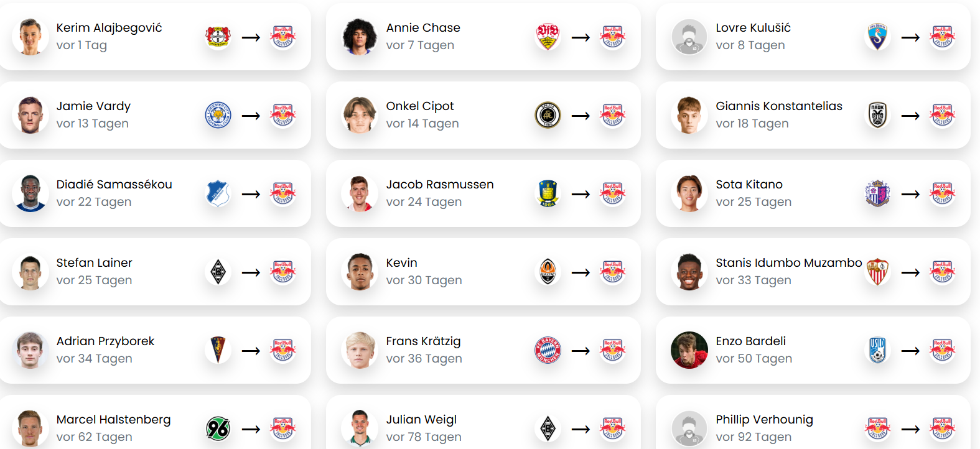Click the Bayern München crest beside Frans Krätzig
Viewport: 980px width, 449px height.
click(548, 351)
